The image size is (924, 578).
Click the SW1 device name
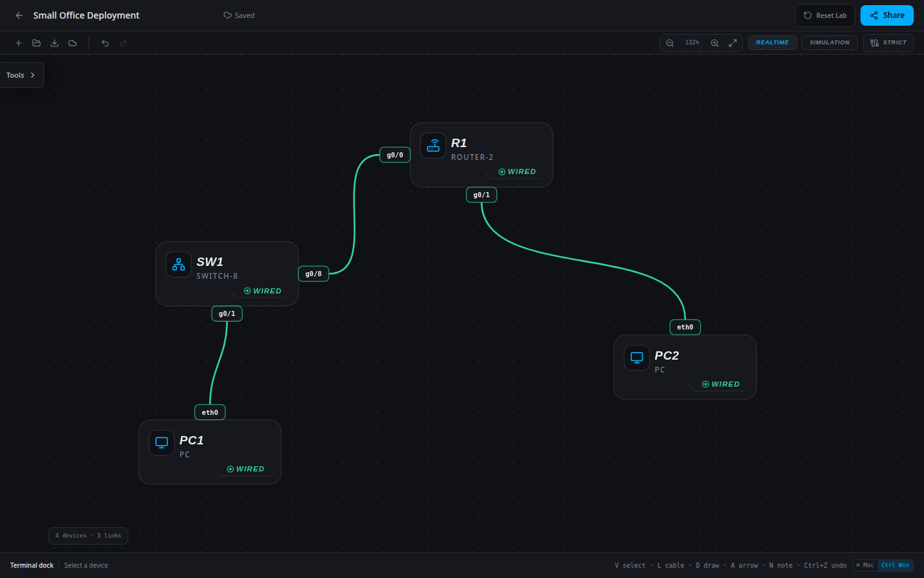point(210,262)
